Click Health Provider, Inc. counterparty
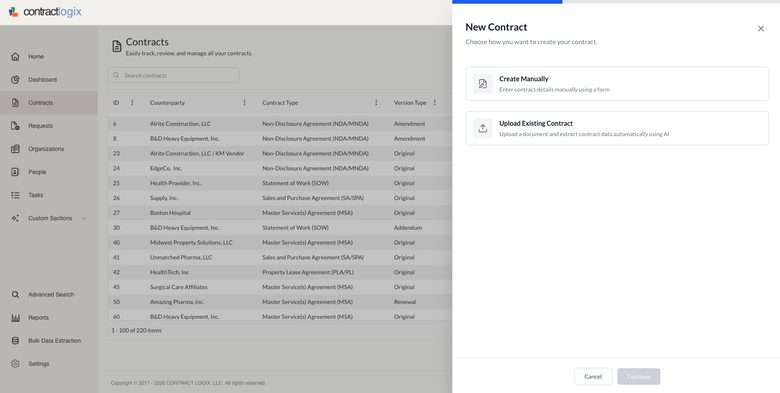Image resolution: width=780 pixels, height=393 pixels. 176,183
